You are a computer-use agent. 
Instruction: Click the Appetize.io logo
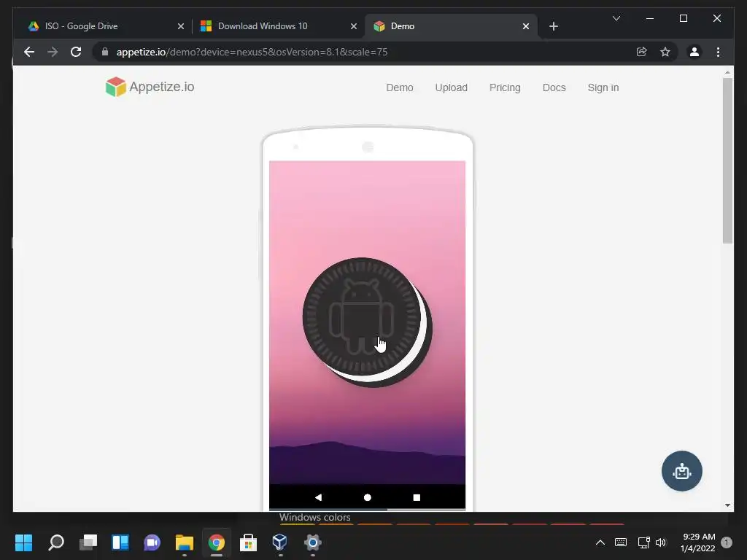point(150,87)
